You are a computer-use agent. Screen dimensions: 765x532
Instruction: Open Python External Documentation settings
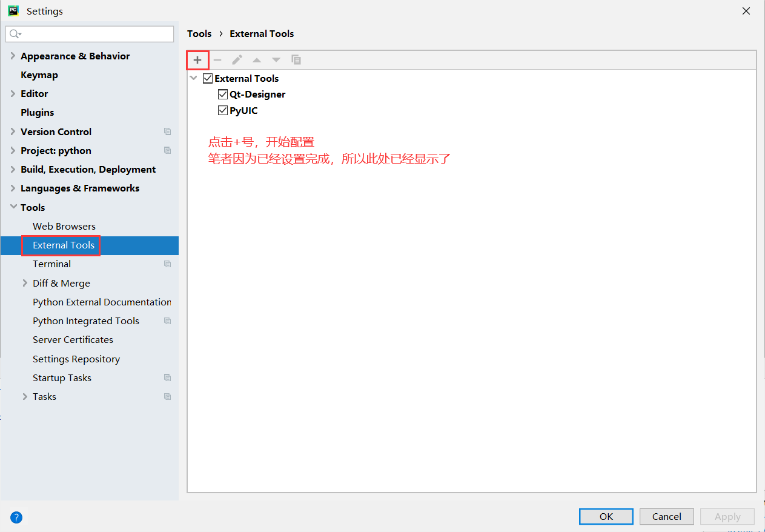pyautogui.click(x=102, y=302)
